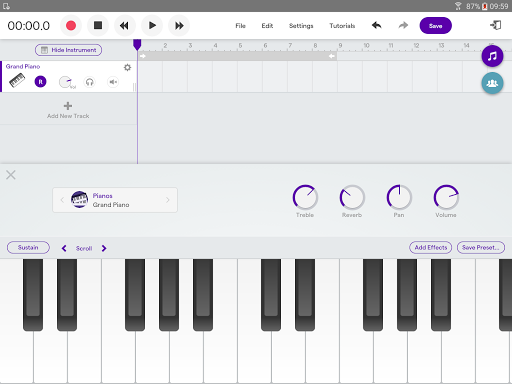Hide the instrument panel
This screenshot has width=512, height=384.
68,50
